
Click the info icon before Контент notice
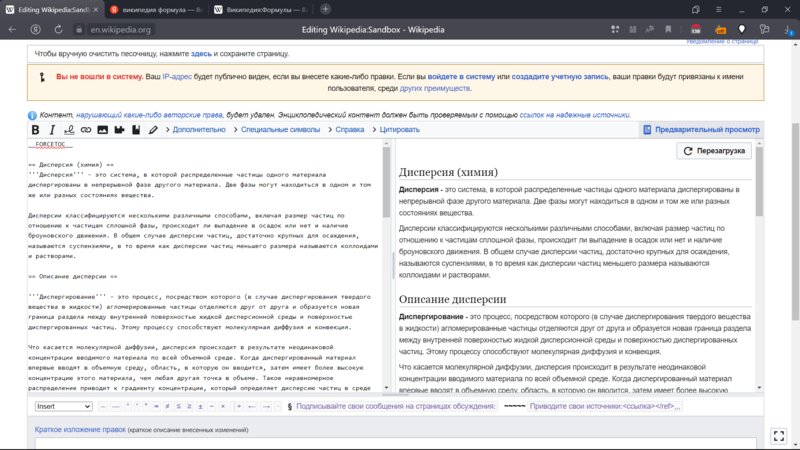click(32, 115)
